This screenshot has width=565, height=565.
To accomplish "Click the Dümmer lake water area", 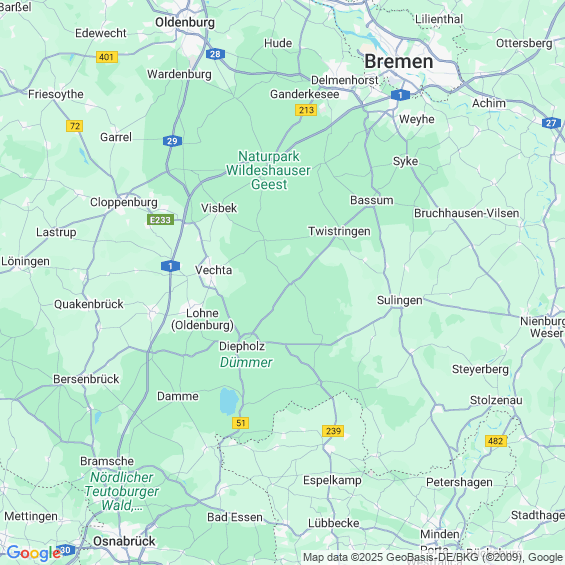I will coord(228,401).
